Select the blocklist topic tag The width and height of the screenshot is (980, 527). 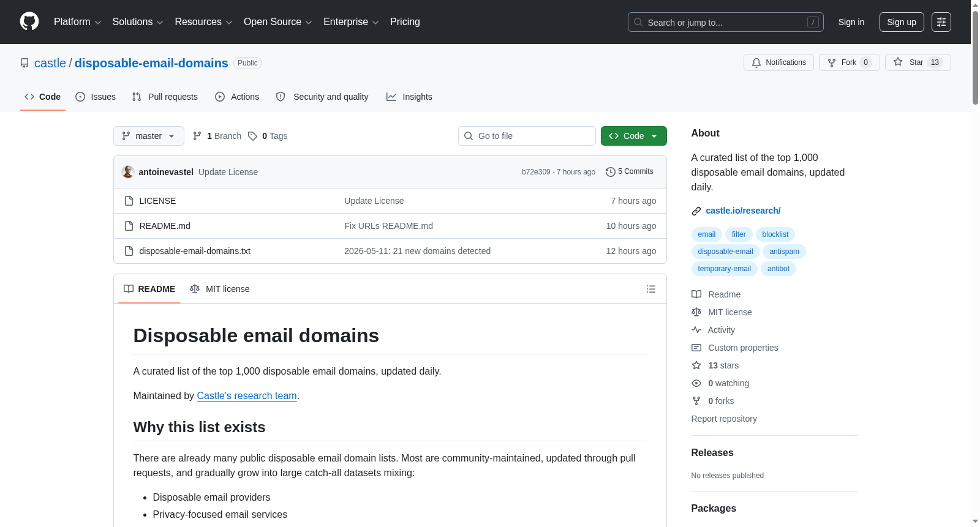tap(775, 234)
